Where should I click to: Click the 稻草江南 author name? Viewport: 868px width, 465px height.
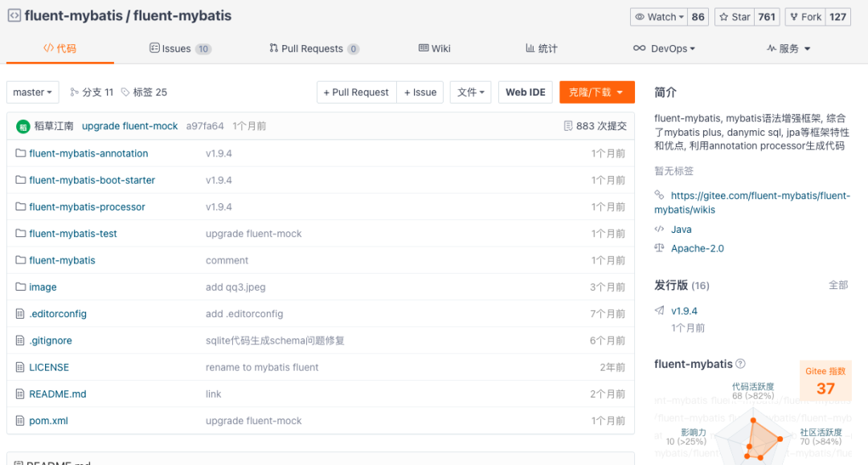pyautogui.click(x=54, y=126)
